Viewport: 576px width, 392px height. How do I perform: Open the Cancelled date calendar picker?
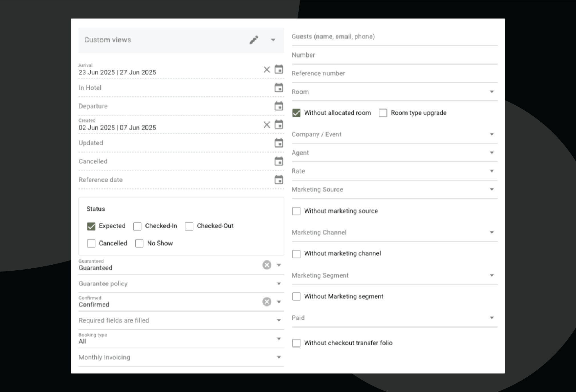click(279, 161)
